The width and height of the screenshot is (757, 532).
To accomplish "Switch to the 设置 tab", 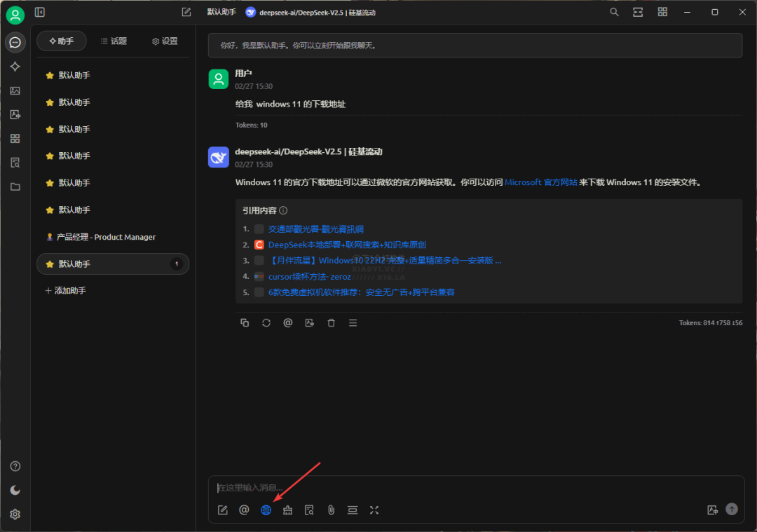I will pos(165,41).
